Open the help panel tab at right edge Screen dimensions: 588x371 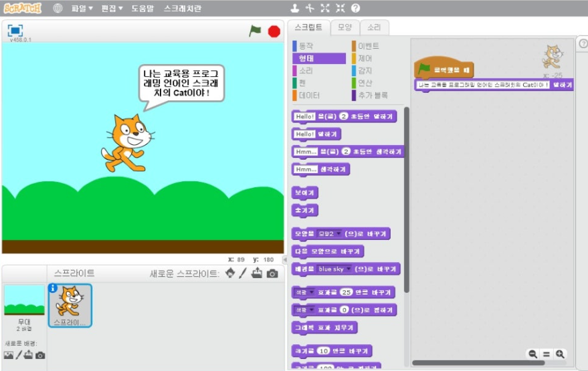pos(583,44)
